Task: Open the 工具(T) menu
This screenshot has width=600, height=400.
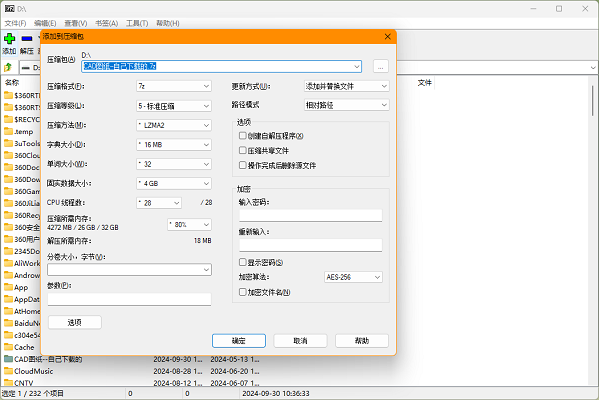Action: [137, 23]
